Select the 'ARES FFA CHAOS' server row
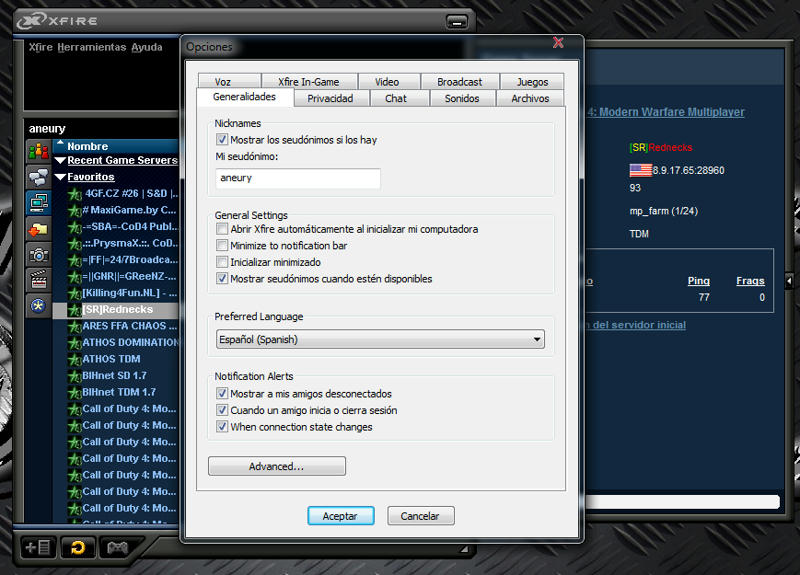 pos(115,326)
